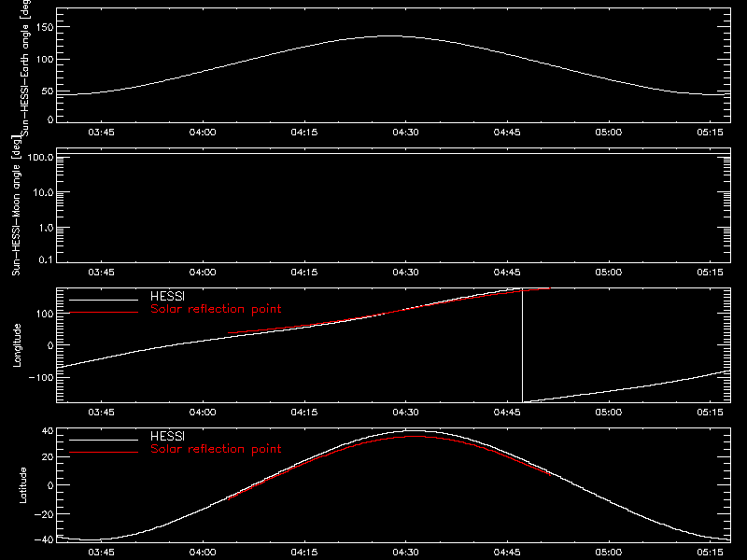Click 05:00 under the Longitude plot
Screen dimensions: 747x560
pyautogui.click(x=609, y=413)
